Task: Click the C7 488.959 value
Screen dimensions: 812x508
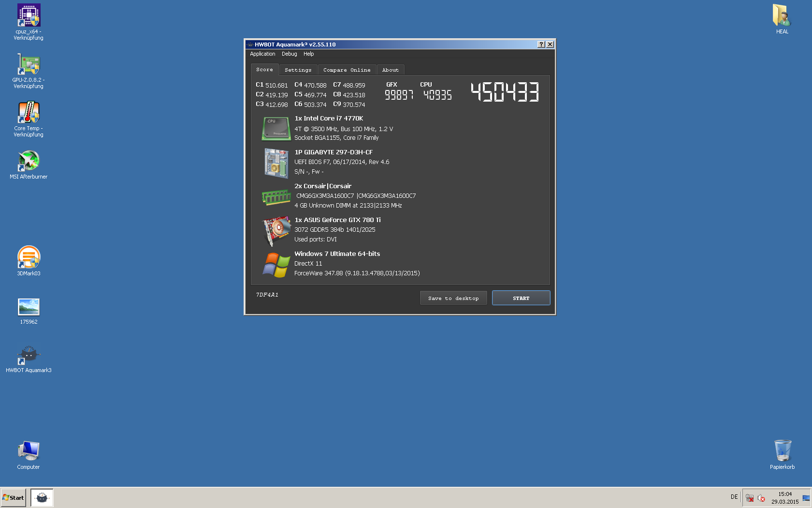Action: (x=349, y=85)
